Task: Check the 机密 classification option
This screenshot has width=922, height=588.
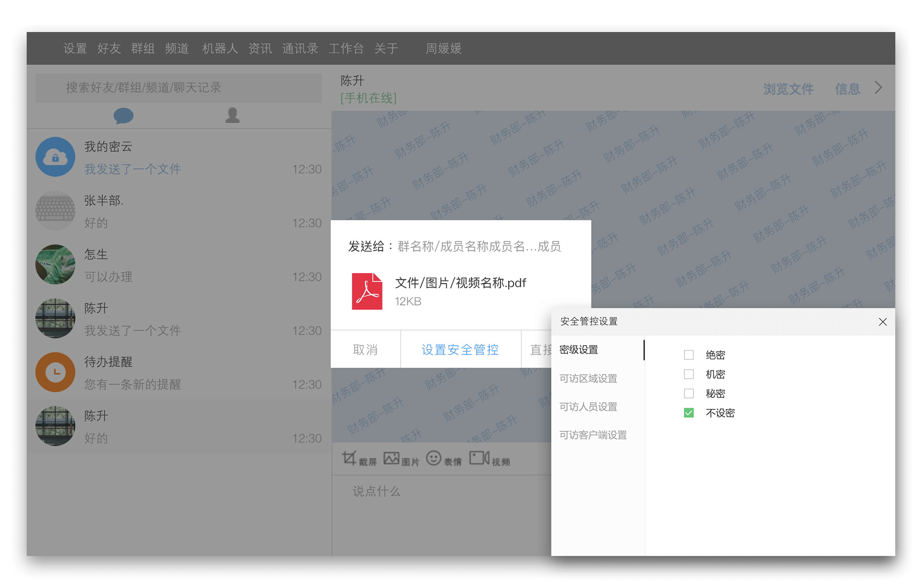Action: (x=689, y=374)
